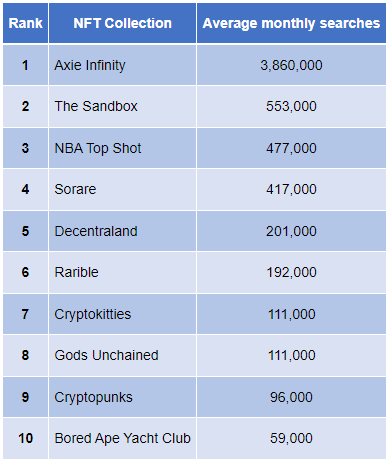Select The Sandbox collection name

[x=96, y=106]
